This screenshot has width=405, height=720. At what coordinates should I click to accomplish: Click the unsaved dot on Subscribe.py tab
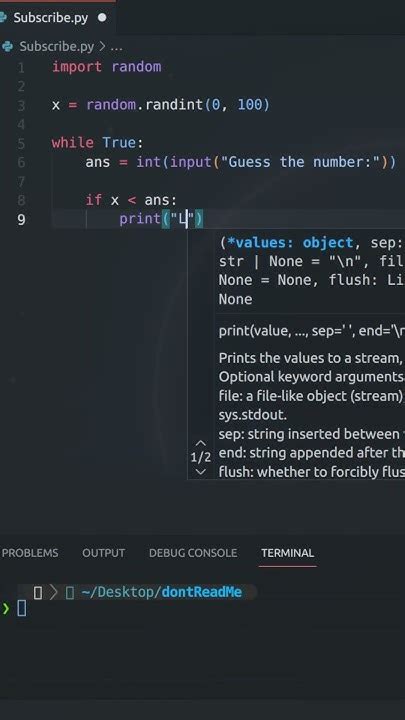(x=102, y=17)
